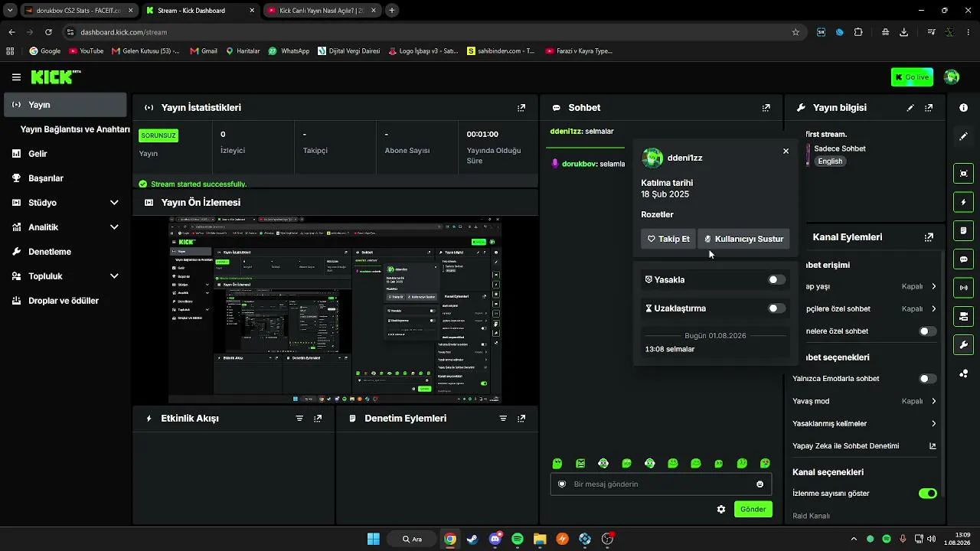Reload the dashboard page
Viewport: 980px width, 551px height.
48,32
